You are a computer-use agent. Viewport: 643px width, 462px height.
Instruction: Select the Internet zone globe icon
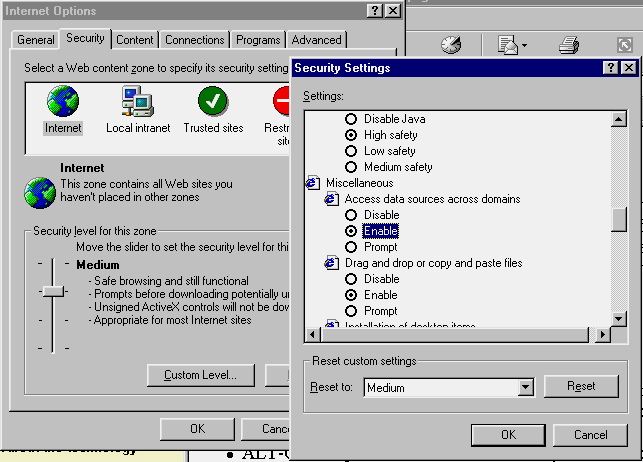point(63,102)
